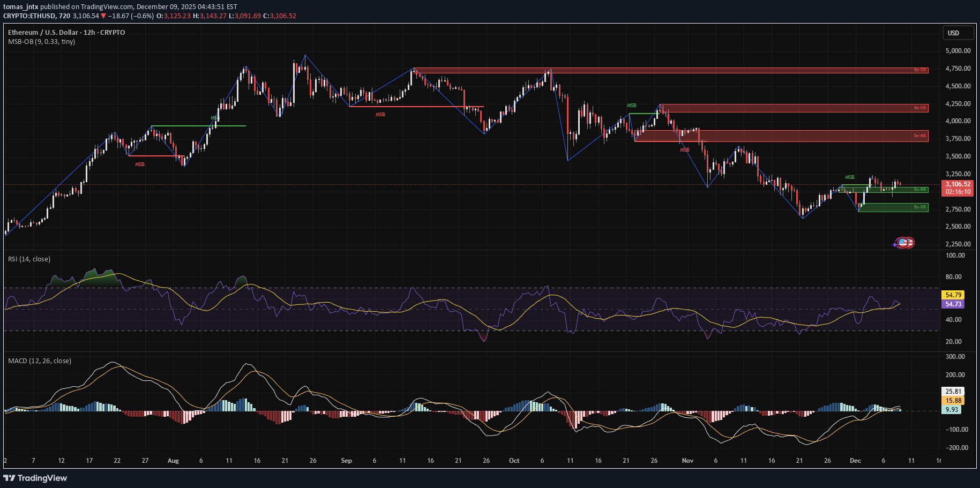Select the green Bu-MB zone label

point(919,190)
